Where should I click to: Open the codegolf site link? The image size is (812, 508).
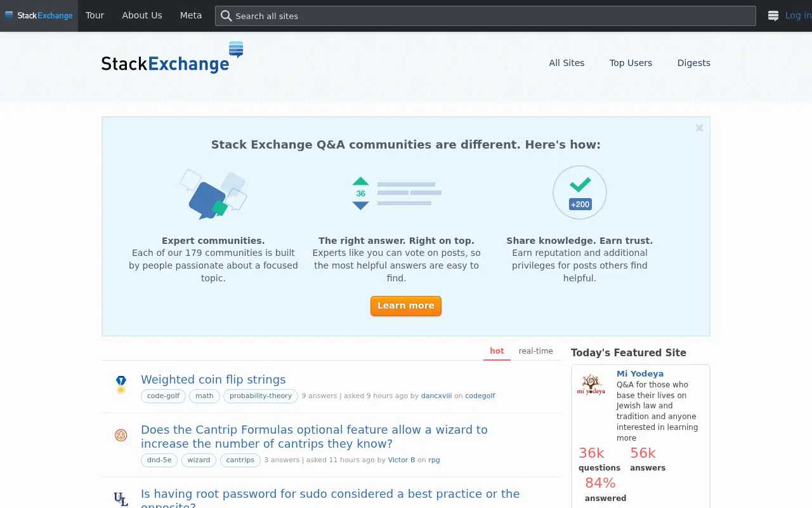(480, 396)
